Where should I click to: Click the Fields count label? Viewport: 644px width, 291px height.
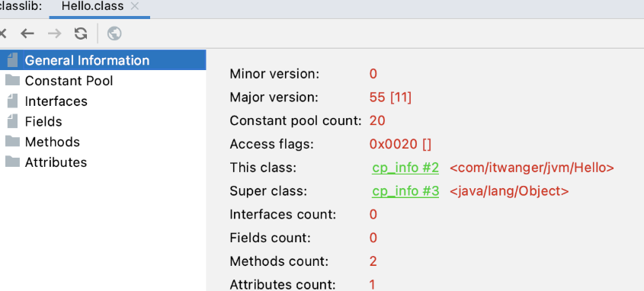point(270,238)
